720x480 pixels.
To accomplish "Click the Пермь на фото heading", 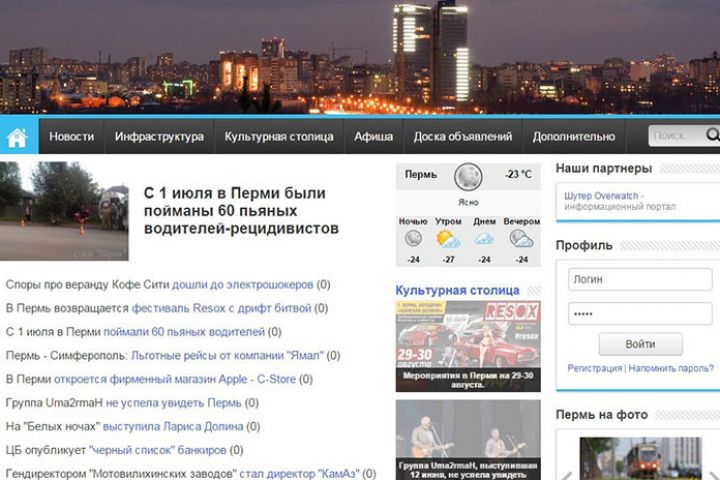I will 602,415.
